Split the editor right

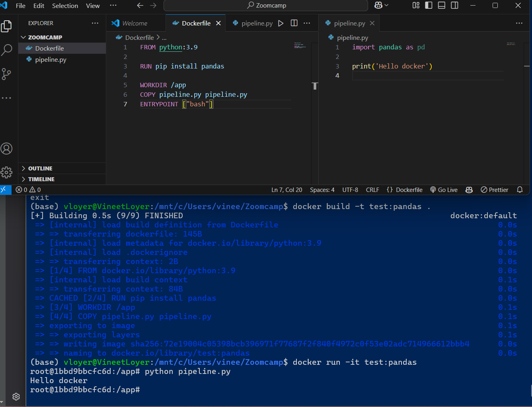tap(294, 23)
